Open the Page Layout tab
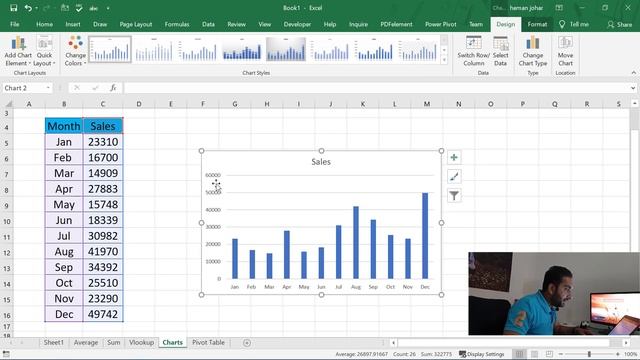Screen dimensions: 640x360 136,24
